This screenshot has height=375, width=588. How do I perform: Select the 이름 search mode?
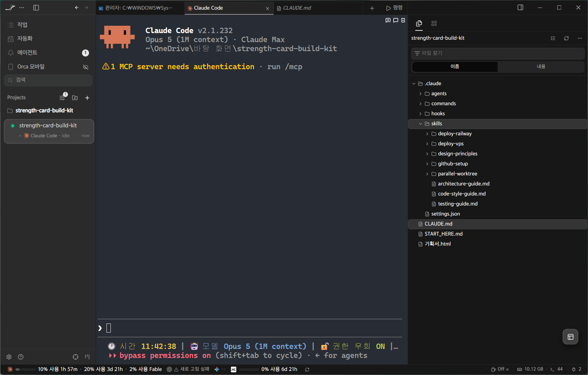(455, 67)
